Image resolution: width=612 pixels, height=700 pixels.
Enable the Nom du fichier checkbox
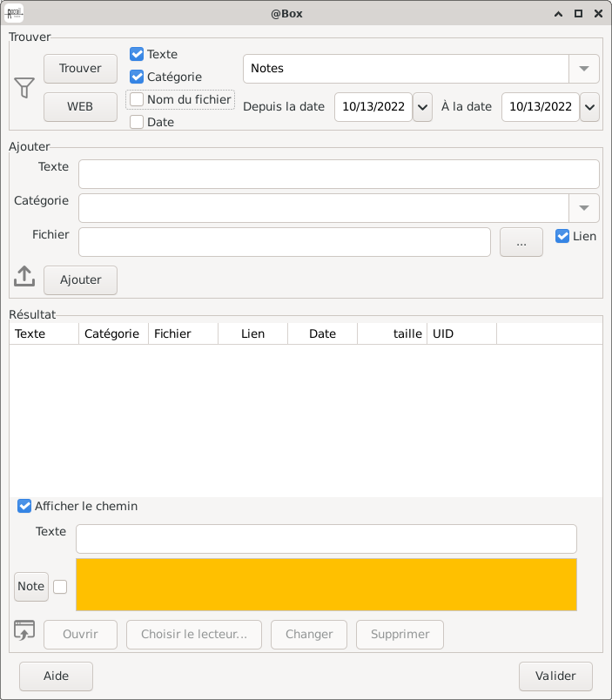(137, 99)
